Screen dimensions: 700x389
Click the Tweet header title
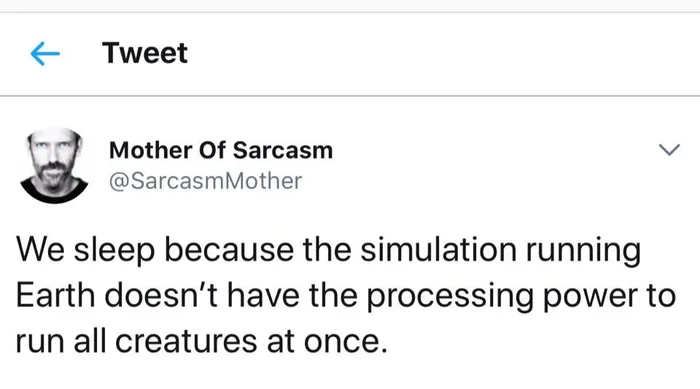click(x=145, y=53)
